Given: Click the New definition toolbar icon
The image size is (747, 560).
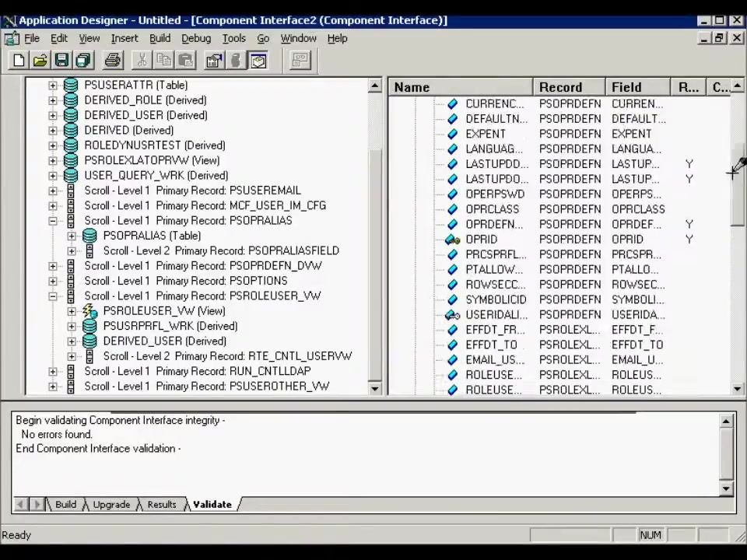Looking at the screenshot, I should click(x=19, y=61).
